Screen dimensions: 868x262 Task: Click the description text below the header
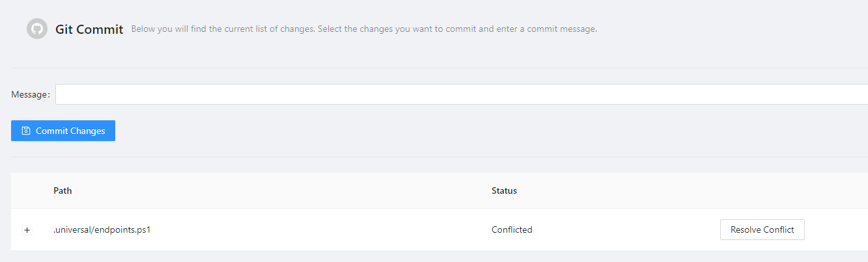point(363,29)
